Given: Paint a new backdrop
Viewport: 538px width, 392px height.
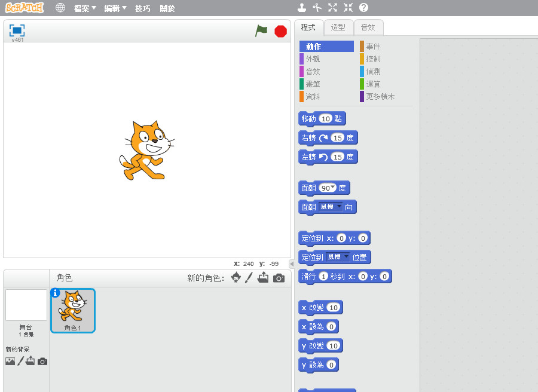Looking at the screenshot, I should [x=20, y=361].
